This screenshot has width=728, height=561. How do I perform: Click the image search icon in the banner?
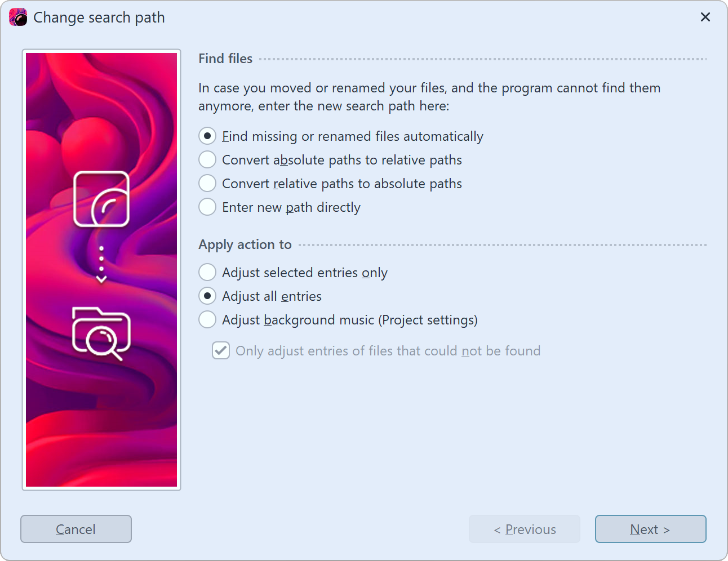click(101, 199)
